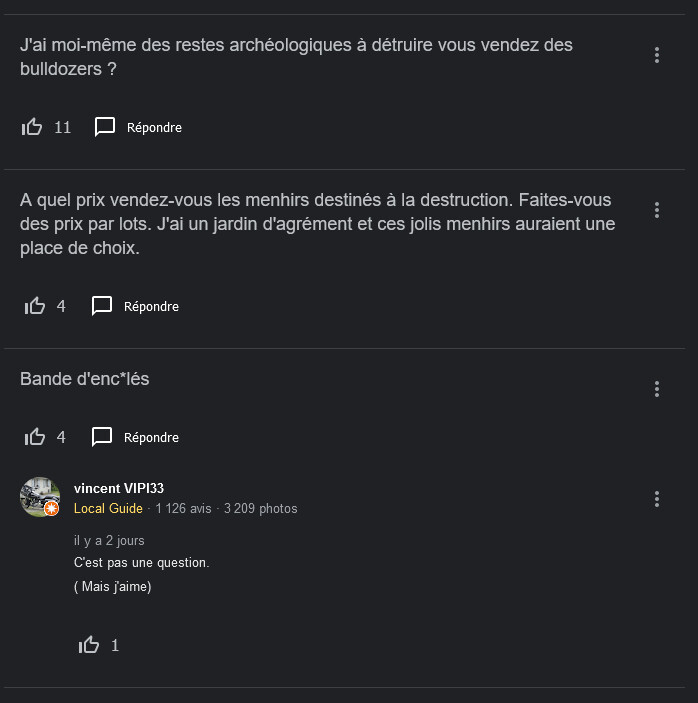Click the Local Guide badge on avatar

pos(52,509)
